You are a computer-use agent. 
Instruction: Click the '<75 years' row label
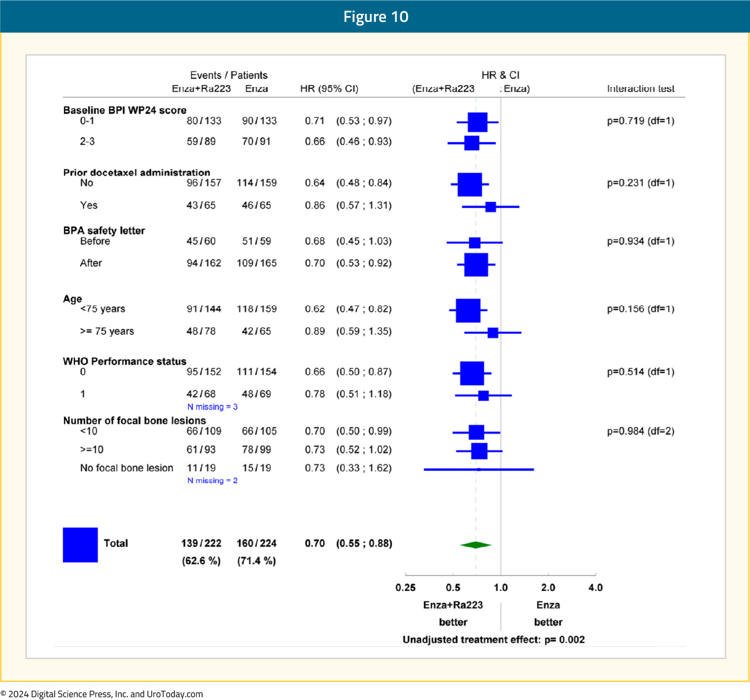(102, 309)
